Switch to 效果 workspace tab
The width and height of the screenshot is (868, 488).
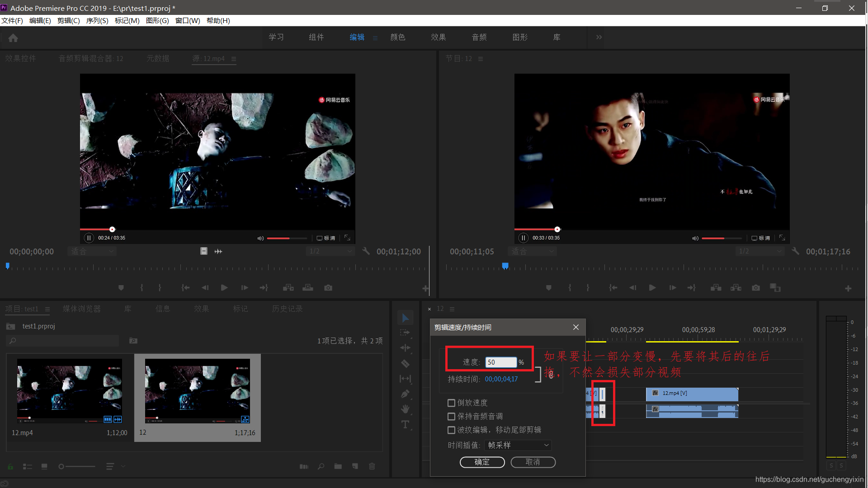point(439,37)
